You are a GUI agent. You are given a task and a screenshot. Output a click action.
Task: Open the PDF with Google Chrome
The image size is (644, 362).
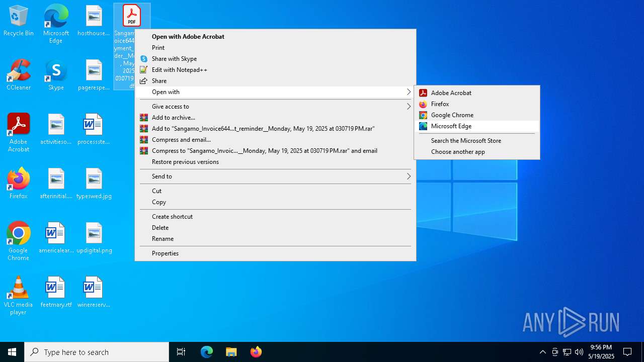click(x=477, y=115)
